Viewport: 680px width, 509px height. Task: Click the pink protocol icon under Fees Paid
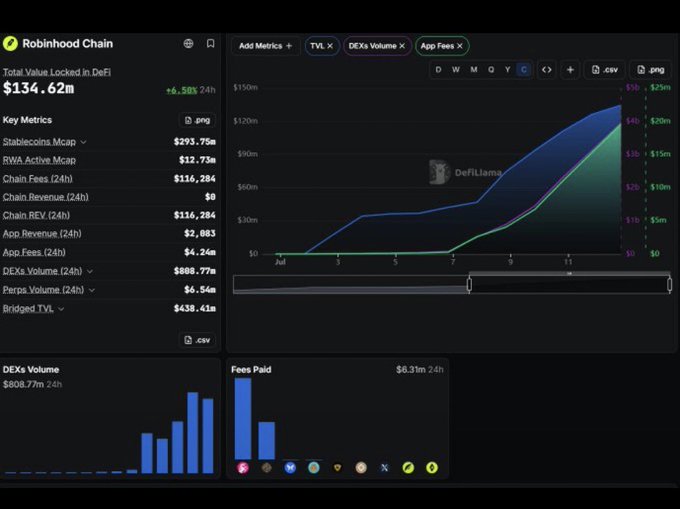(x=243, y=468)
